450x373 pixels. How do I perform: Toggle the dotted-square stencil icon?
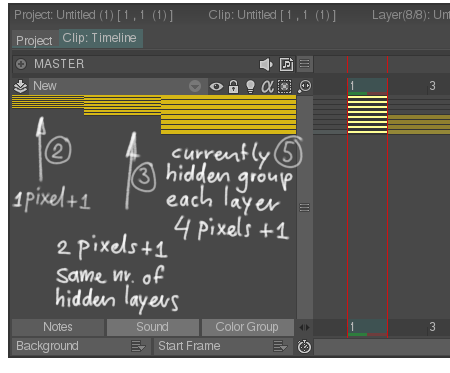pyautogui.click(x=284, y=87)
